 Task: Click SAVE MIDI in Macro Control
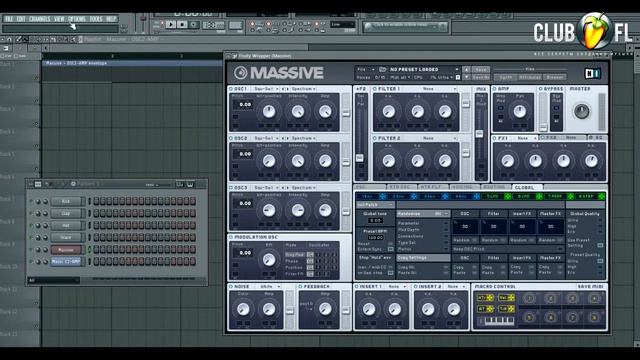click(x=591, y=287)
